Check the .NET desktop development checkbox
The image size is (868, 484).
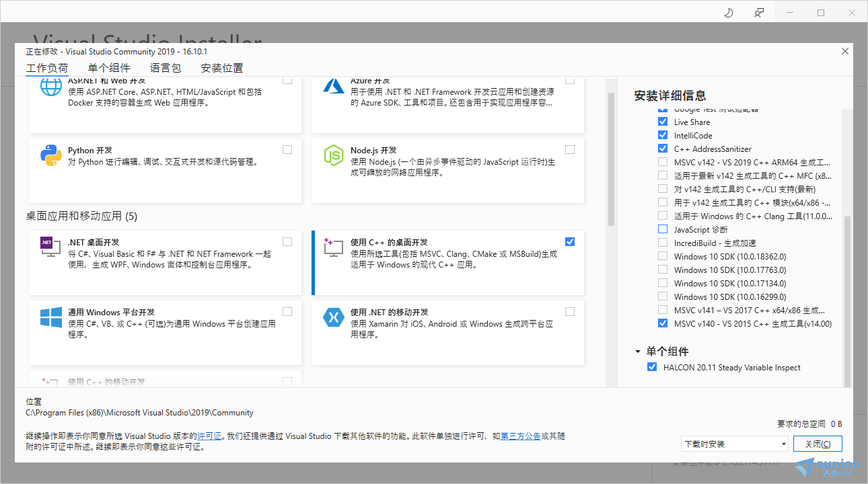287,241
